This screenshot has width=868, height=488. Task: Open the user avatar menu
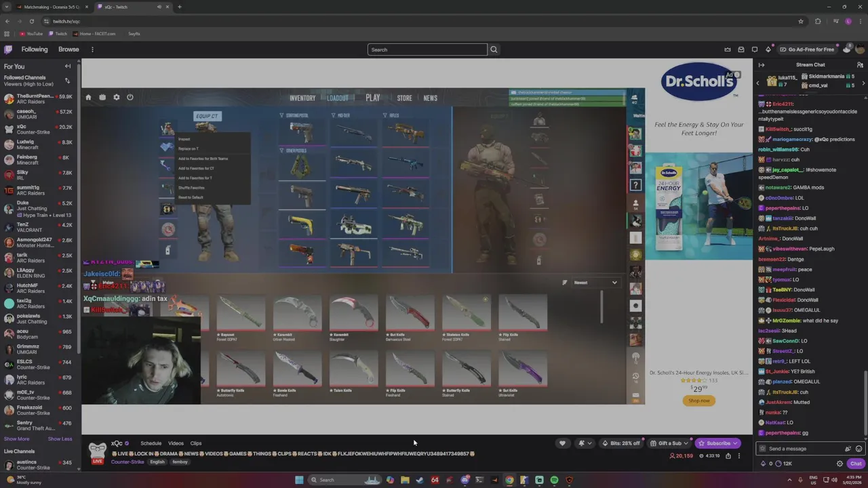(x=860, y=49)
